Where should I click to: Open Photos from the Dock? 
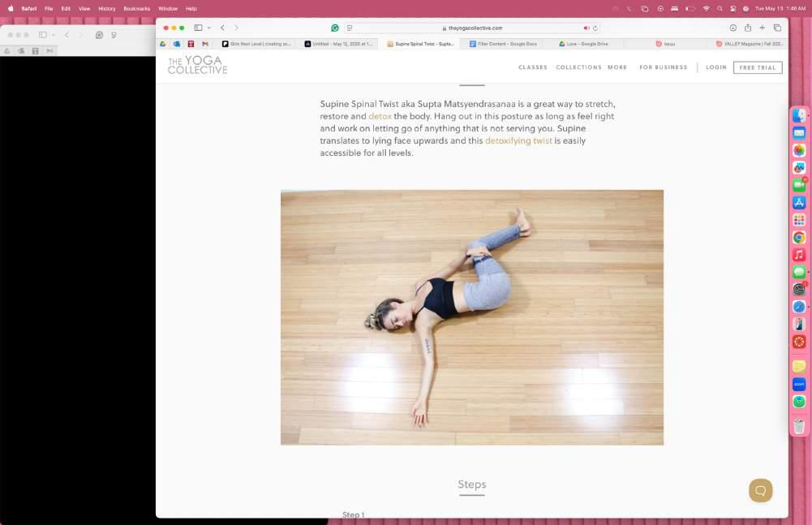click(799, 150)
